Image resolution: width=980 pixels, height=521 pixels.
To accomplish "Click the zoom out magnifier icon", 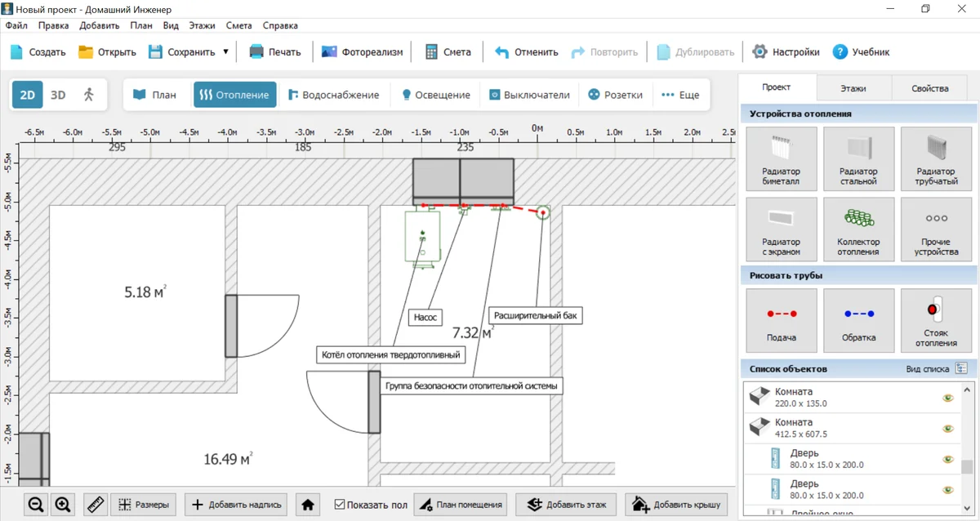I will click(x=36, y=505).
